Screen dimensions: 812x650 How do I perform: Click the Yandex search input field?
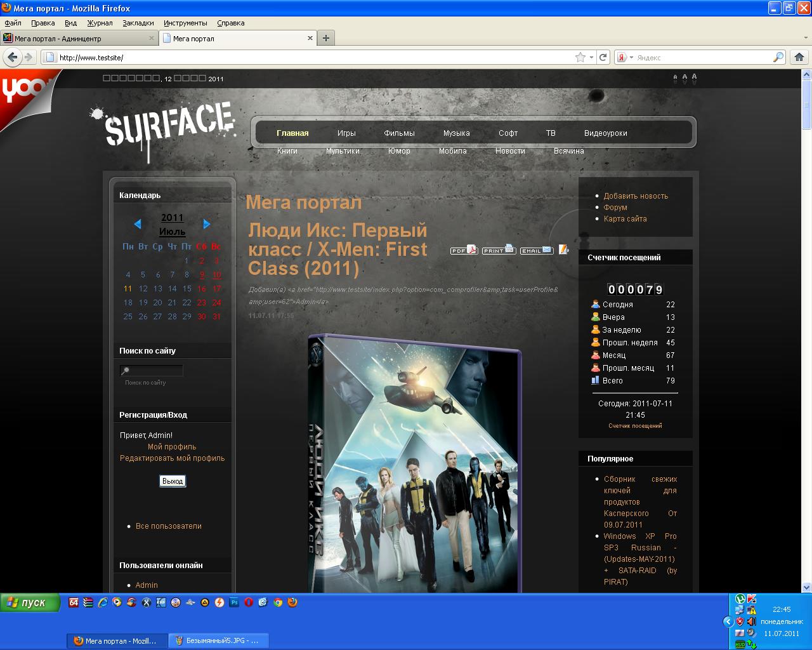pos(703,57)
